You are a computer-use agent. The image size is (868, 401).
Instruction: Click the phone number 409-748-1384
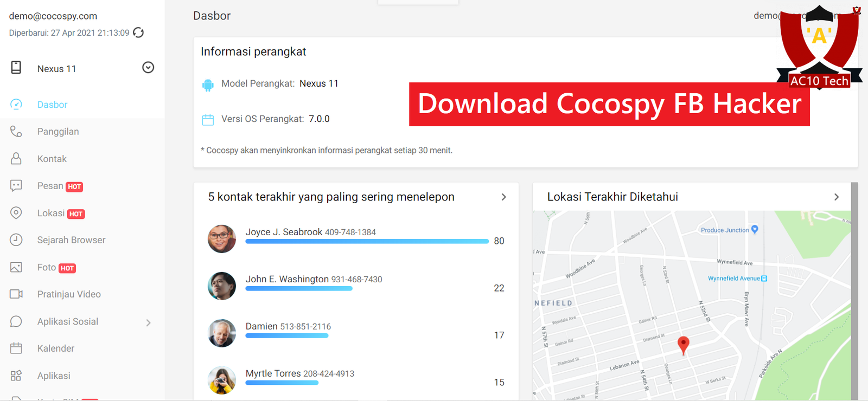350,232
